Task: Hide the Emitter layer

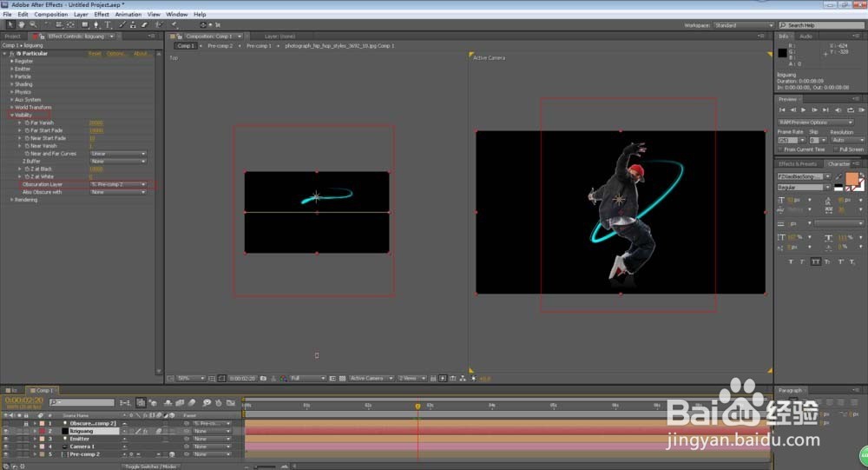Action: (5, 439)
